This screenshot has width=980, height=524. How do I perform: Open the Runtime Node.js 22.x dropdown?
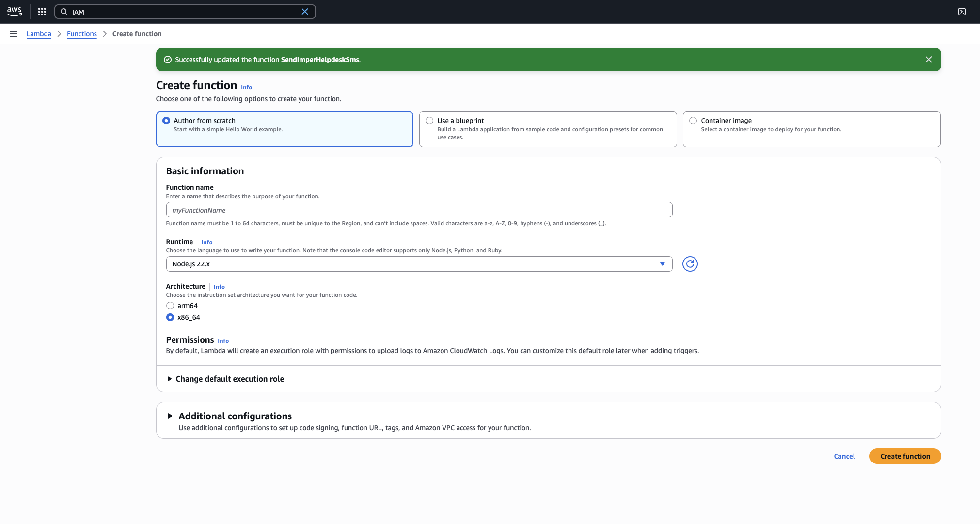pyautogui.click(x=419, y=264)
